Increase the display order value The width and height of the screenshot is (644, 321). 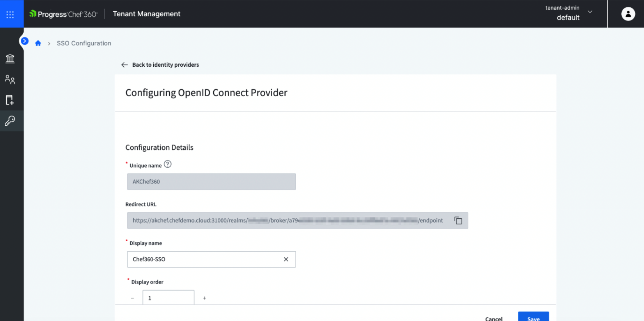[204, 298]
